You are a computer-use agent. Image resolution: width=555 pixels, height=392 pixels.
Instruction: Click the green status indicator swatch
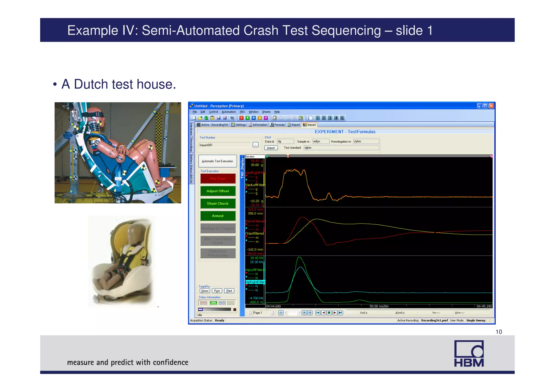click(213, 303)
